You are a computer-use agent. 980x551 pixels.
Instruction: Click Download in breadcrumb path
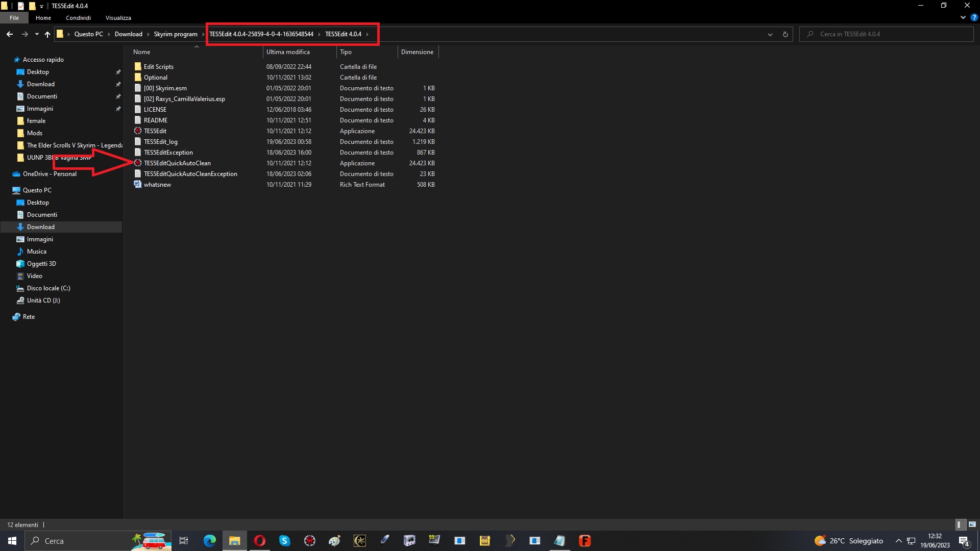pos(128,34)
